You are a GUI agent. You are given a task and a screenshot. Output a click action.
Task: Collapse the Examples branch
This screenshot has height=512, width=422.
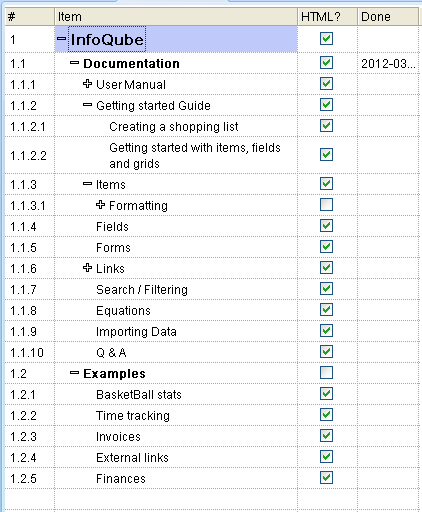(x=74, y=372)
